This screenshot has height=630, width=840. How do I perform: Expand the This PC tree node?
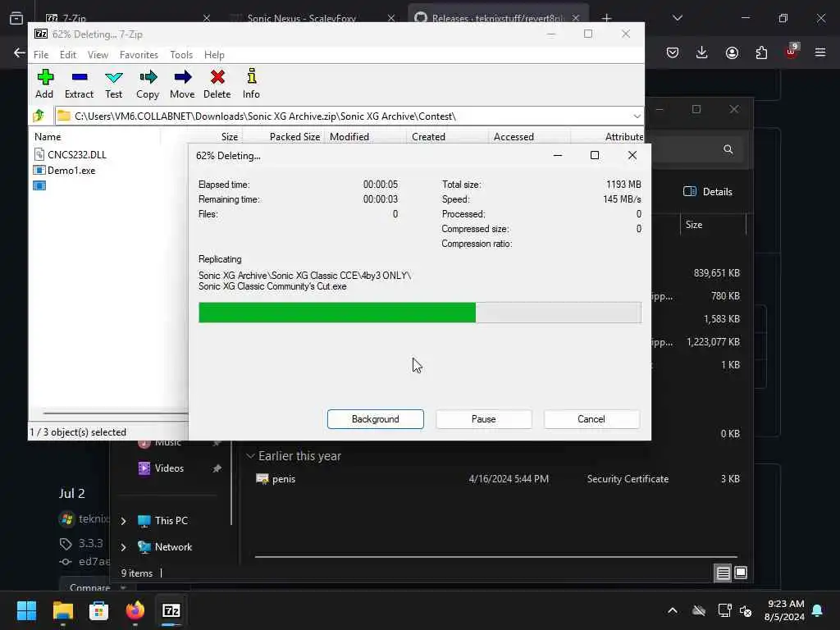123,521
